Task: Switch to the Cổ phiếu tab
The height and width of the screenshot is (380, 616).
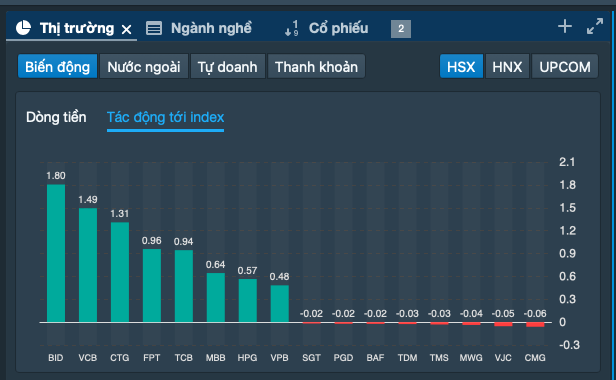Action: click(x=338, y=28)
